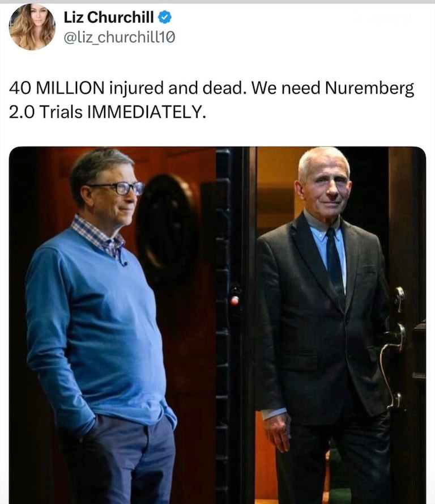Screen dimensions: 435x504
Task: Open the left photo of the blue-sweater man
Action: pos(112,325)
